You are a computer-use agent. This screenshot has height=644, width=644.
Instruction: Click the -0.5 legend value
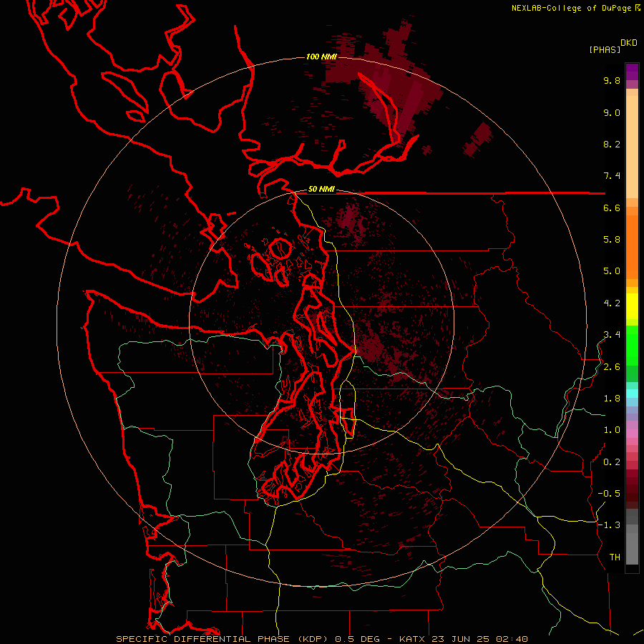609,494
